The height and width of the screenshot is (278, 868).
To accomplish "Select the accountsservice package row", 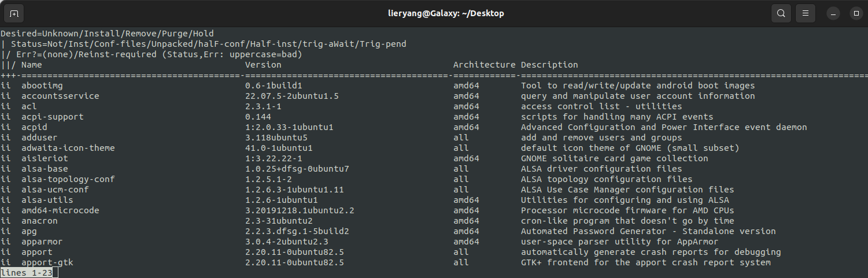I will (434, 96).
